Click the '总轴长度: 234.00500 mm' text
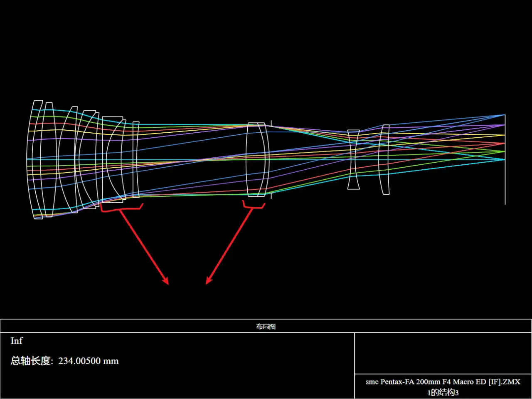The image size is (532, 399). point(64,361)
